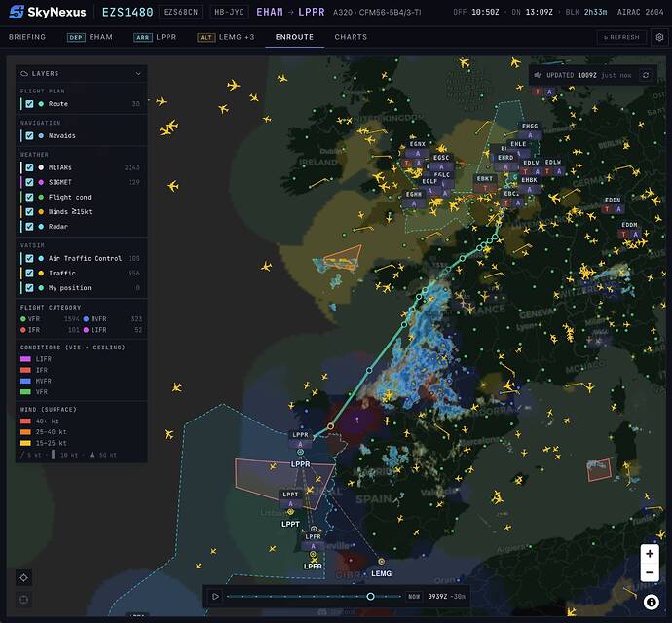This screenshot has height=623, width=672.
Task: Select the EHBK ATC station badge
Action: [529, 185]
